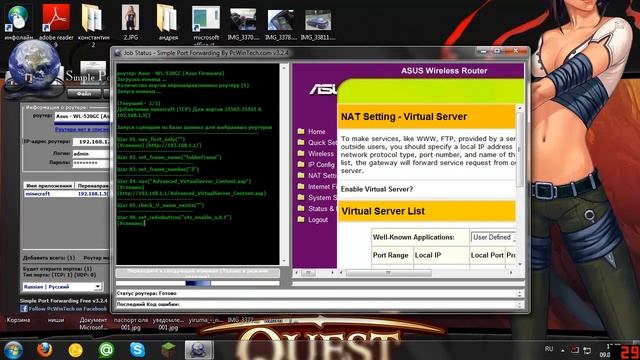This screenshot has width=640, height=360.
Task: Click the Пароль password field
Action: [91, 163]
